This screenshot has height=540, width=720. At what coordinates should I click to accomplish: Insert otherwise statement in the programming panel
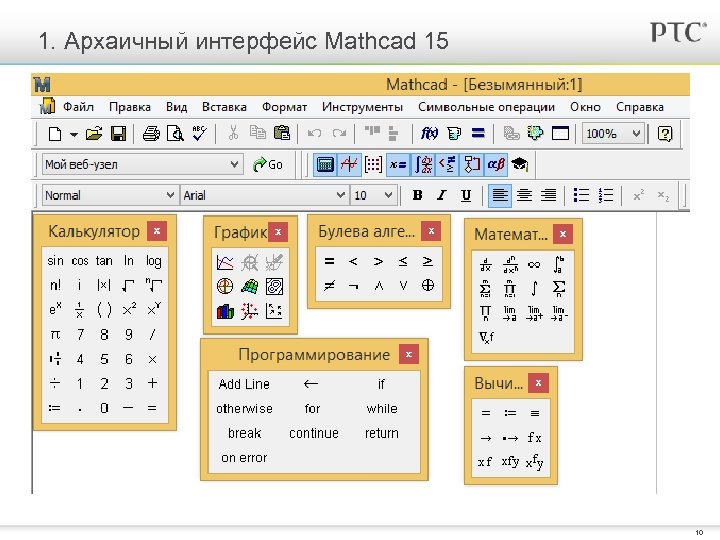coord(244,409)
